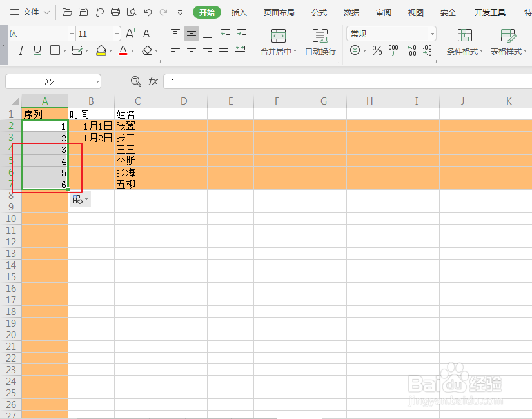
Task: Redo the last action
Action: pos(164,12)
